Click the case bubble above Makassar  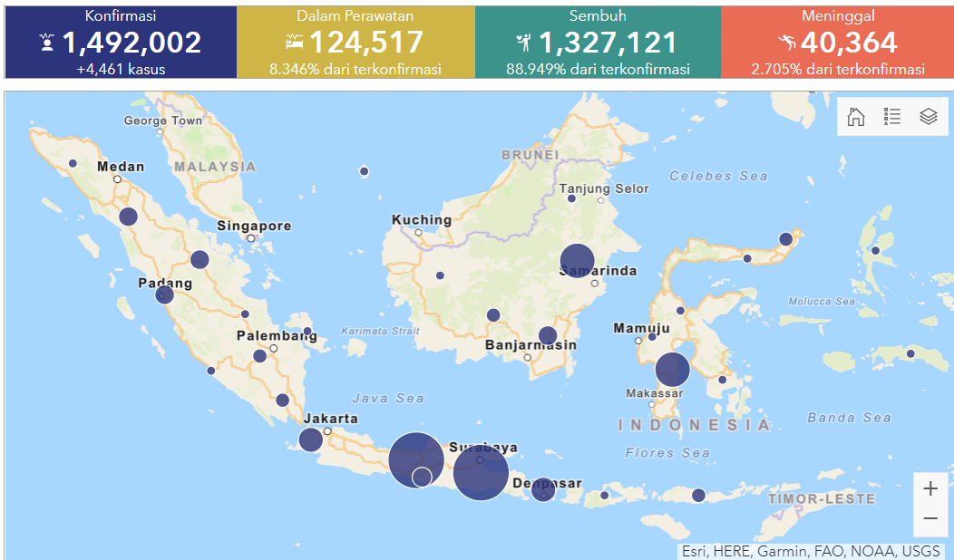pyautogui.click(x=672, y=370)
